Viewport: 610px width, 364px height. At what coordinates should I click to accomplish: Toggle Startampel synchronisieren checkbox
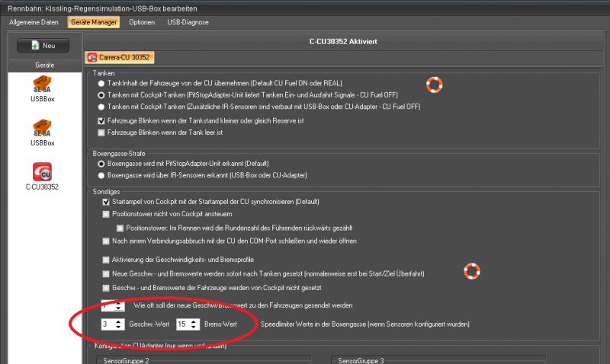[x=106, y=202]
